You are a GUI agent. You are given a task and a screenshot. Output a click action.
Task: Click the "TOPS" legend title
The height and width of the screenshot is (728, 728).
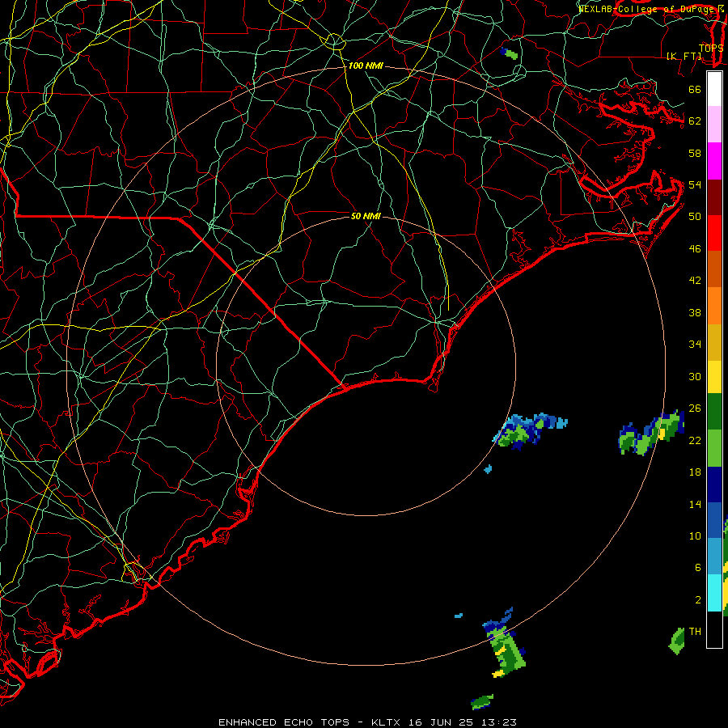[x=711, y=48]
